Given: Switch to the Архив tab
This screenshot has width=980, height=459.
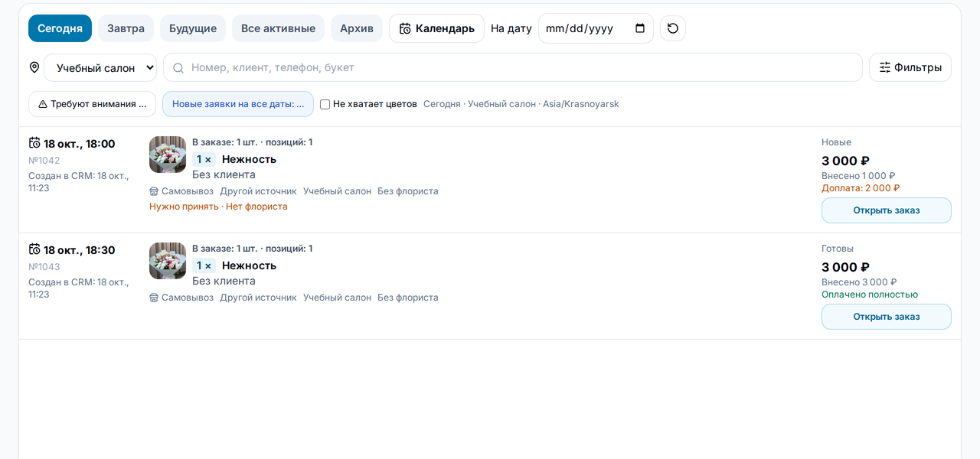Looking at the screenshot, I should tap(357, 28).
